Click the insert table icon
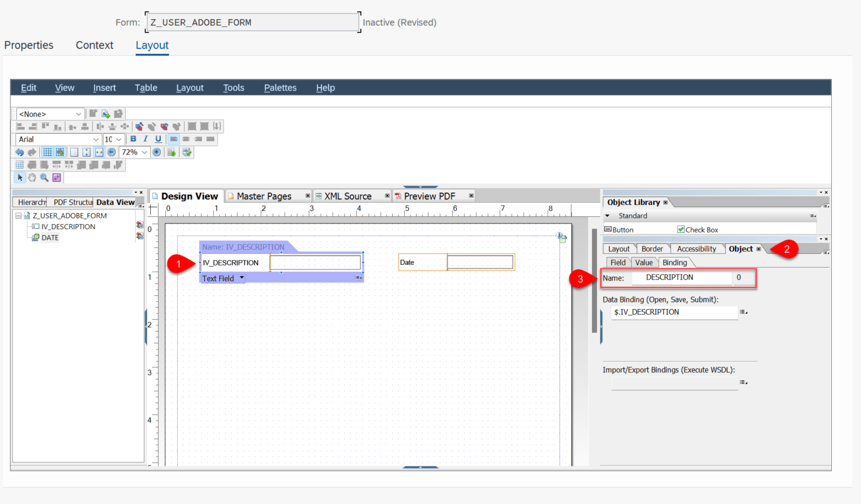The height and width of the screenshot is (504, 861). 20,164
